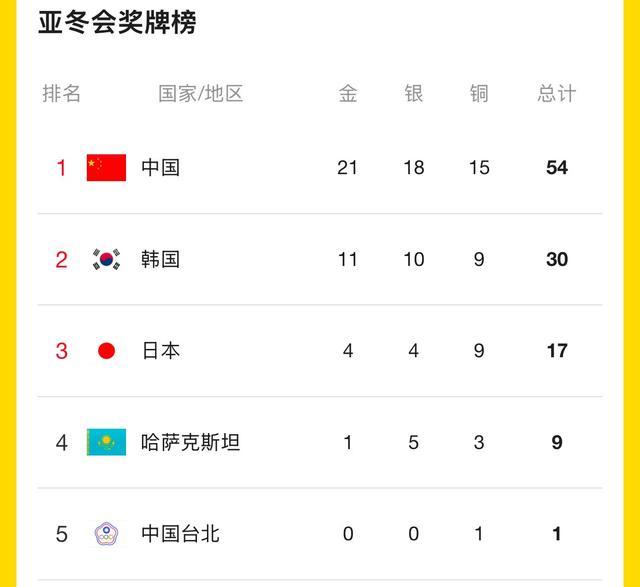Click the 国家/地区 column header
The image size is (640, 587).
pyautogui.click(x=201, y=94)
